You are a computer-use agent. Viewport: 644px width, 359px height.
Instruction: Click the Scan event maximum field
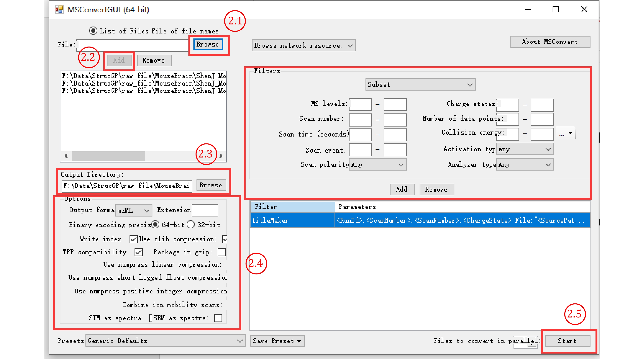[x=395, y=150]
